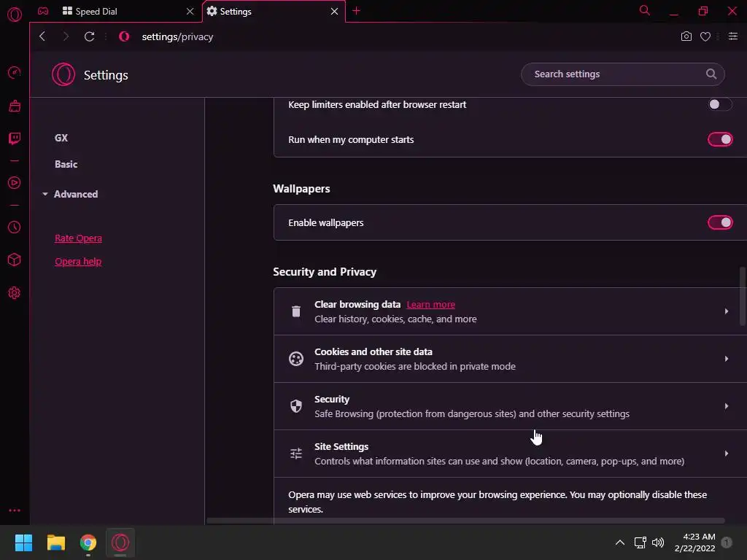Open network icon in system tray
The width and height of the screenshot is (747, 560).
[x=640, y=542]
